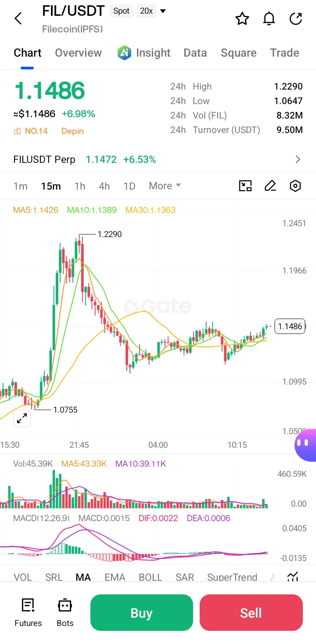This screenshot has height=644, width=316.
Task: Toggle MA indicator
Action: [x=83, y=577]
